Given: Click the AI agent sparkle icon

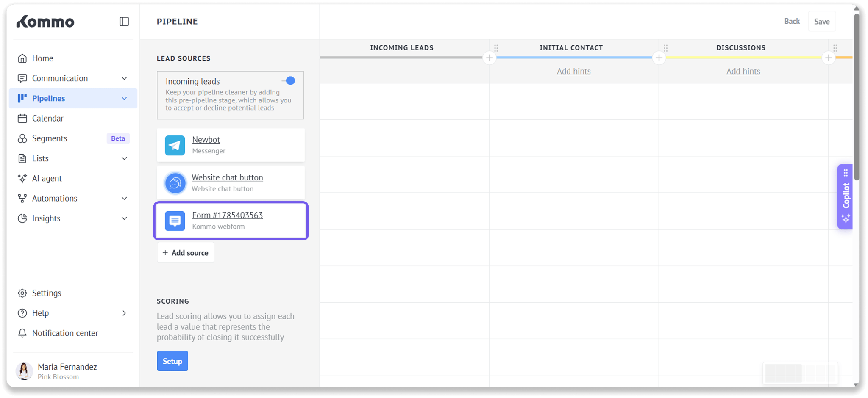Looking at the screenshot, I should (x=22, y=178).
